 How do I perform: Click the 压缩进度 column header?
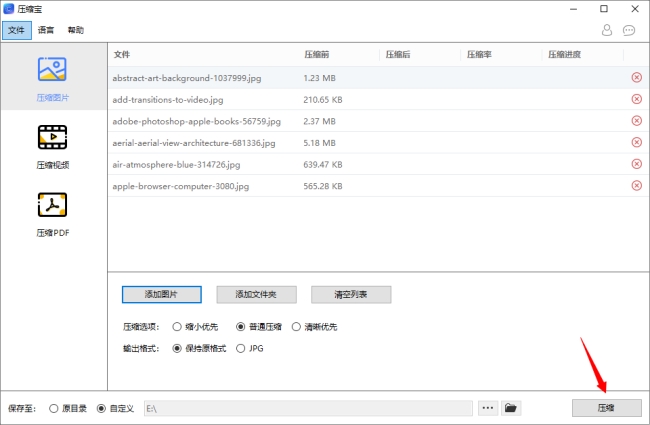coord(565,54)
